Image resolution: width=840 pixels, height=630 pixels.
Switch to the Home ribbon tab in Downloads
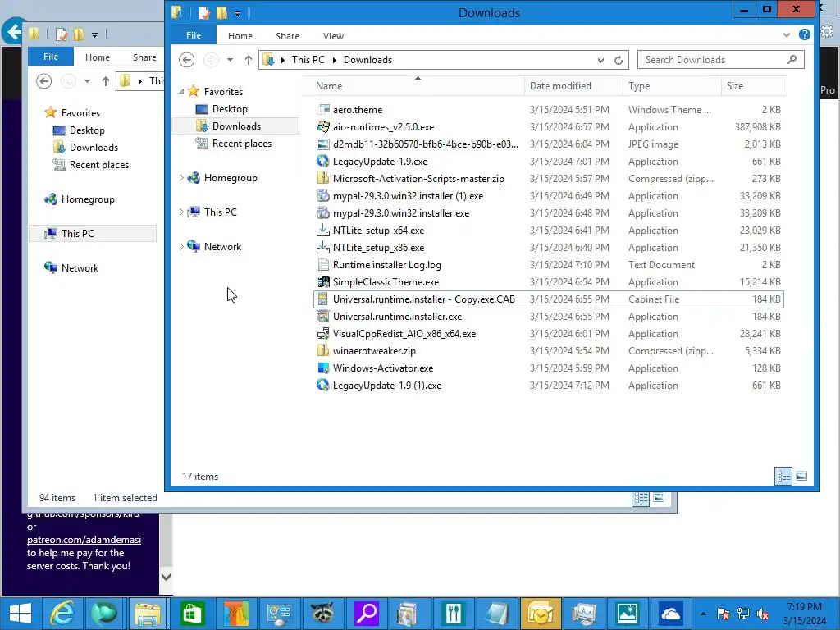[240, 36]
